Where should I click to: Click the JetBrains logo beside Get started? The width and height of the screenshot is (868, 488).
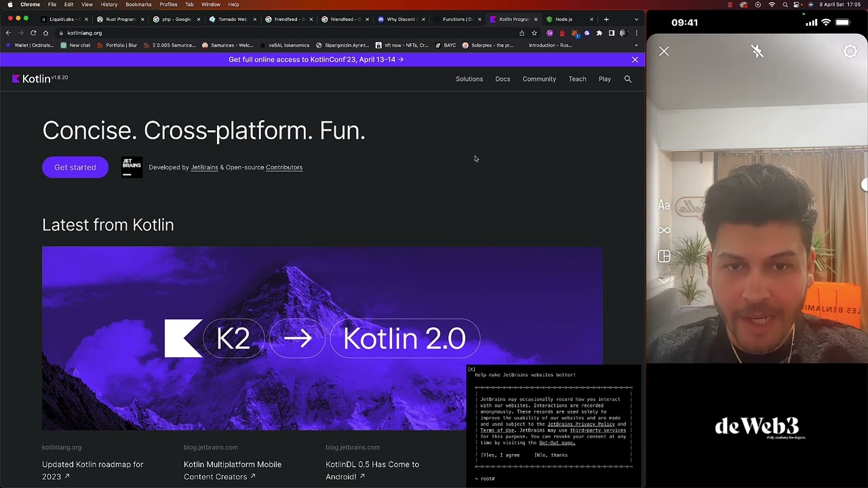(132, 167)
